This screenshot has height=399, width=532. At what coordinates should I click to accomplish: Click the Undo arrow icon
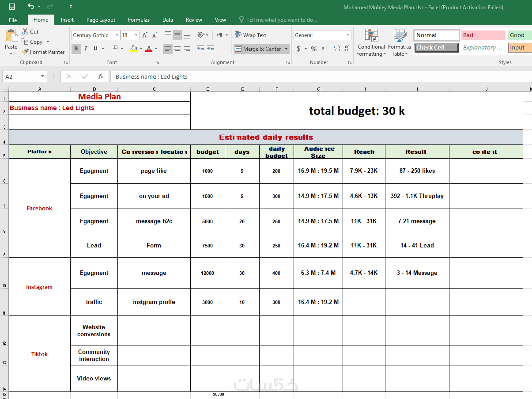pyautogui.click(x=30, y=7)
